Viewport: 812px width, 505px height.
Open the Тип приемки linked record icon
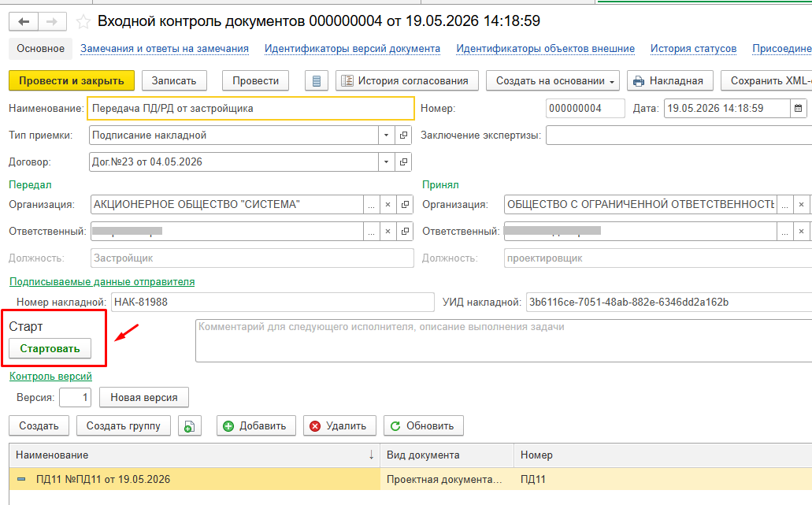[x=403, y=136]
